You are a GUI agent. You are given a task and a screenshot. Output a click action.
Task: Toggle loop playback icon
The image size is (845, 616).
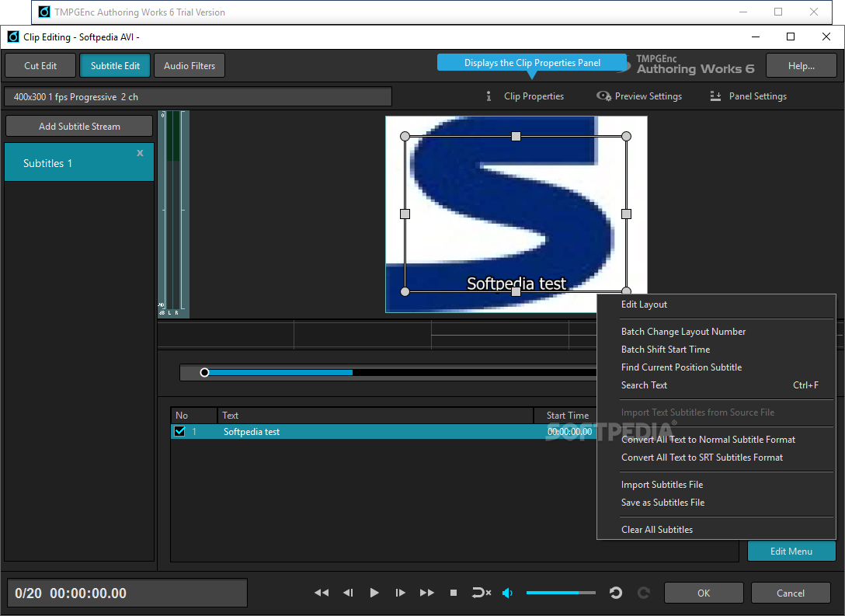(x=481, y=593)
